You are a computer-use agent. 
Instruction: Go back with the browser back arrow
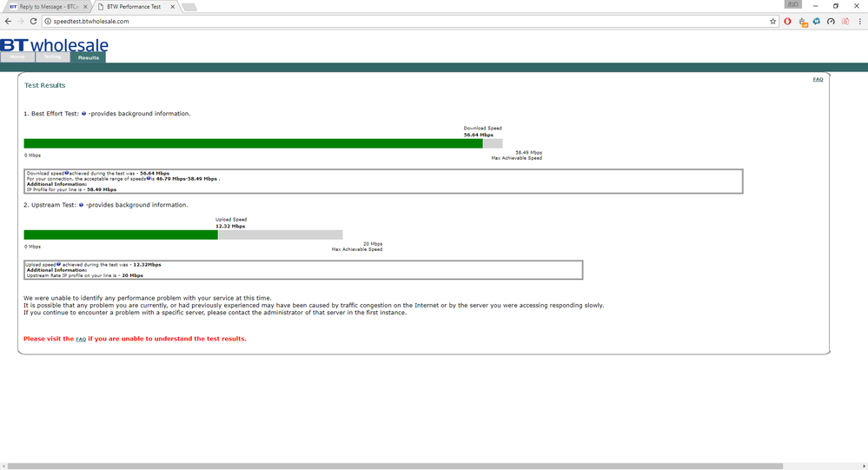[8, 21]
